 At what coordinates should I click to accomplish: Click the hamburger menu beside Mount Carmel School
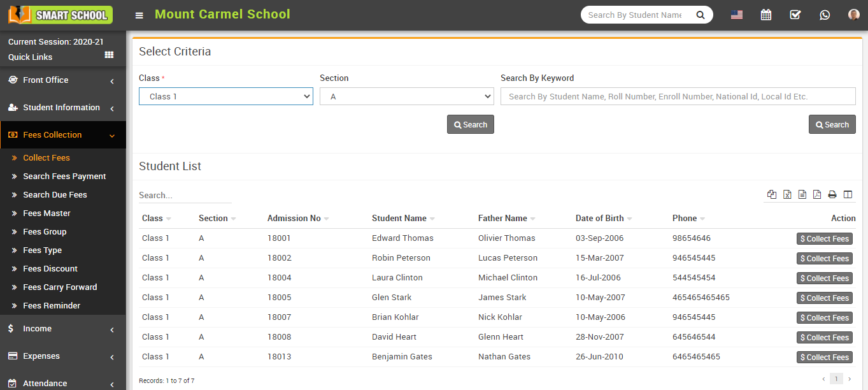click(x=139, y=15)
